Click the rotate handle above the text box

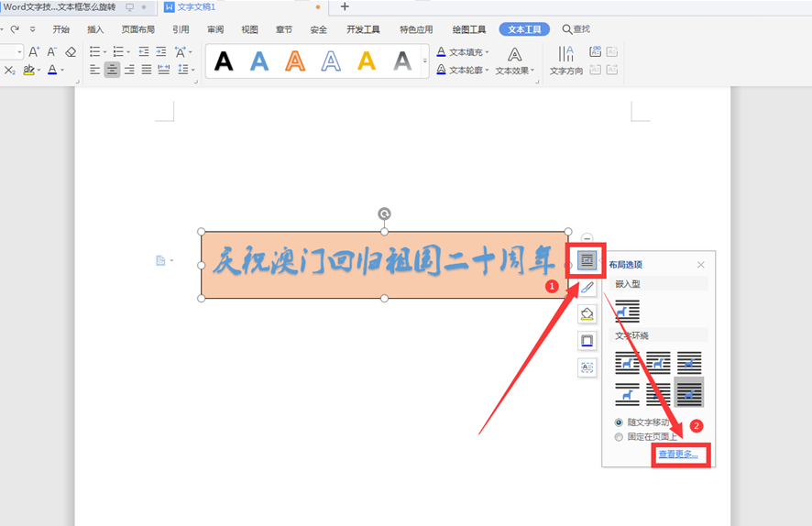(x=384, y=214)
